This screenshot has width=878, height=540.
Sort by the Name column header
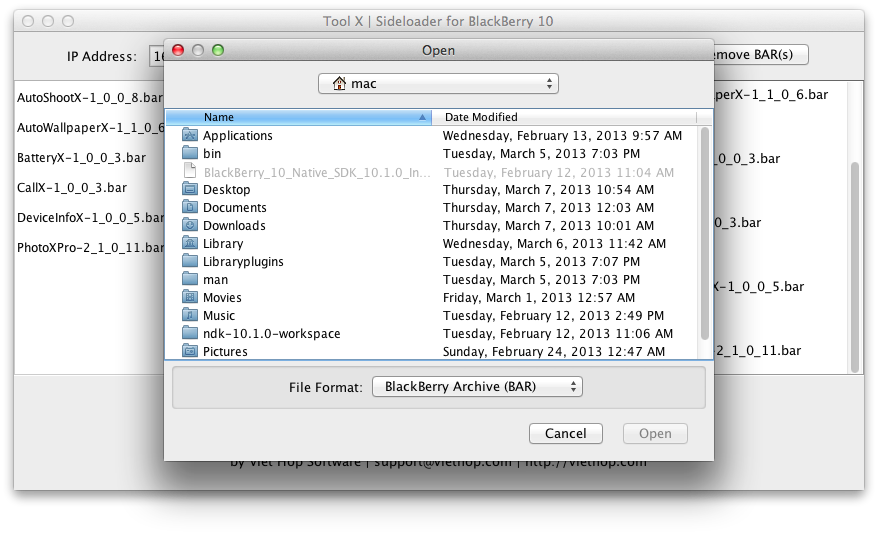click(x=298, y=117)
